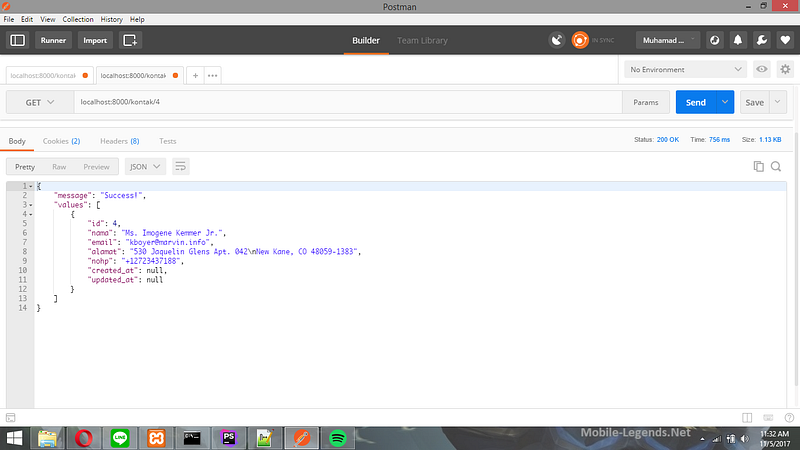Click the Send button
The image size is (800, 450).
click(x=696, y=102)
